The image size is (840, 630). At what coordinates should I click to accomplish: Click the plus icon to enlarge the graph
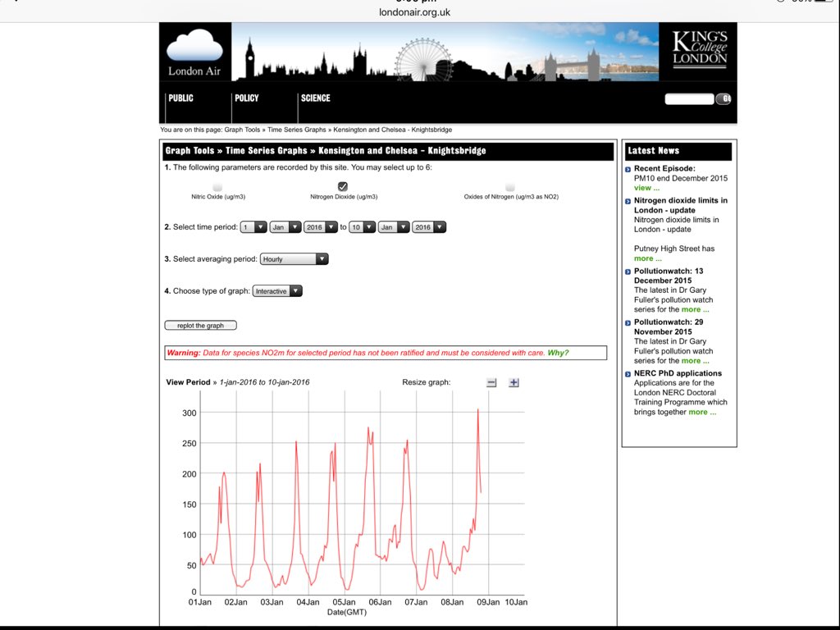tap(514, 381)
